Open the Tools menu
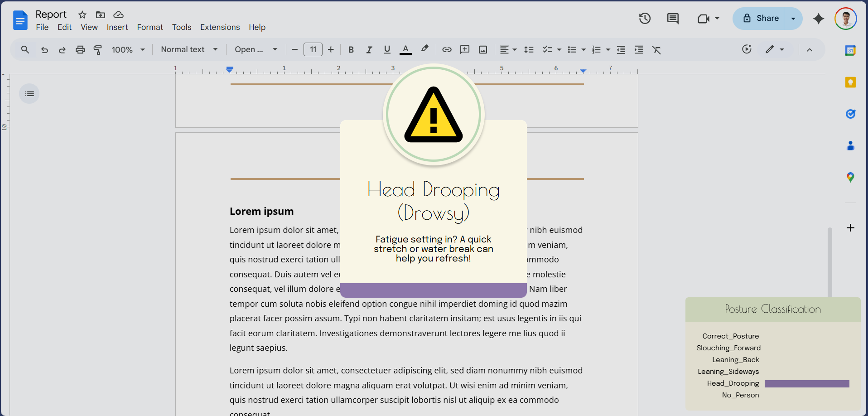 182,27
